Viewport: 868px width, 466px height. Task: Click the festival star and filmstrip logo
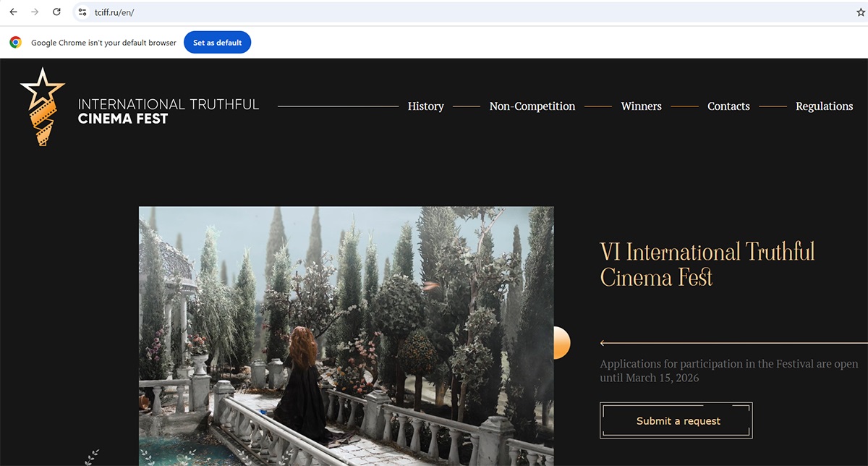(42, 106)
